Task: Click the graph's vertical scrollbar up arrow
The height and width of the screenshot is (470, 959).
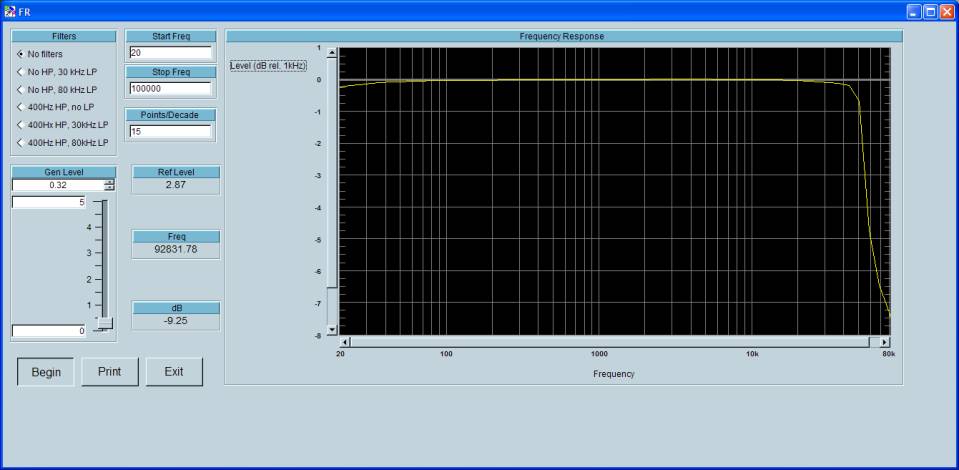Action: click(332, 51)
